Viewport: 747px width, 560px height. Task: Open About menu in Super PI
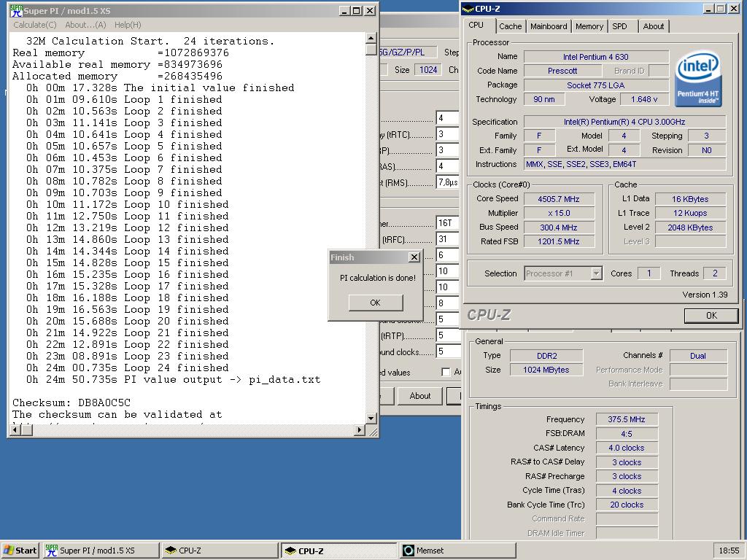(86, 25)
